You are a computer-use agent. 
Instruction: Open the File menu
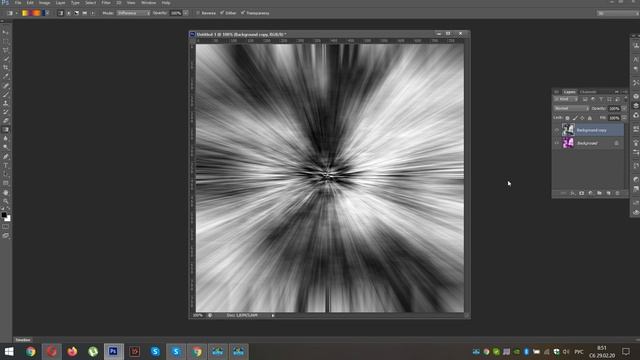18,2
